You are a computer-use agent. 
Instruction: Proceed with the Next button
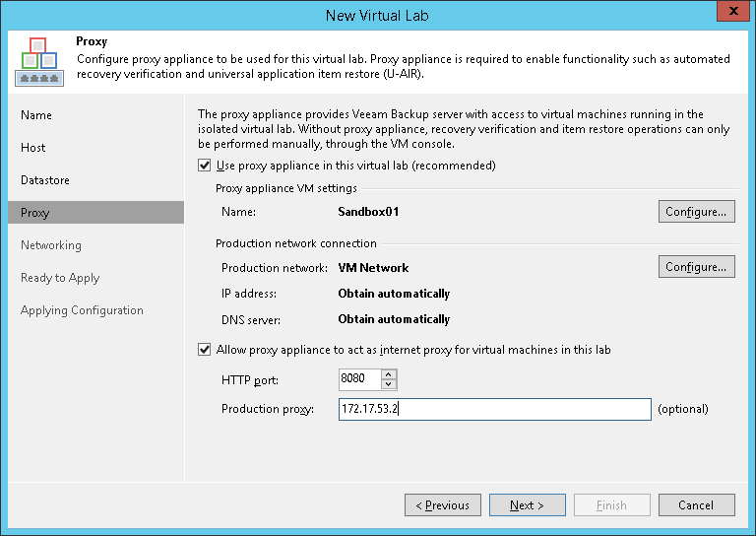(528, 505)
